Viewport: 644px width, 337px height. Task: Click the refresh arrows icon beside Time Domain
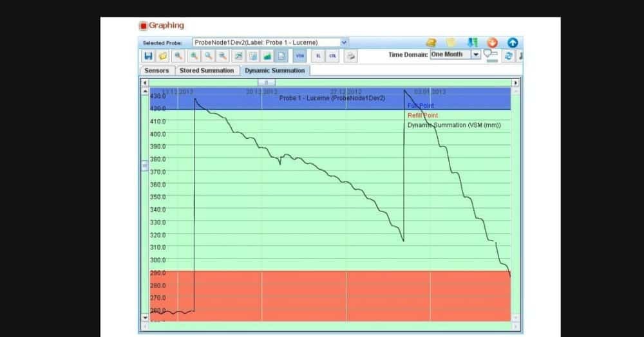tap(508, 56)
